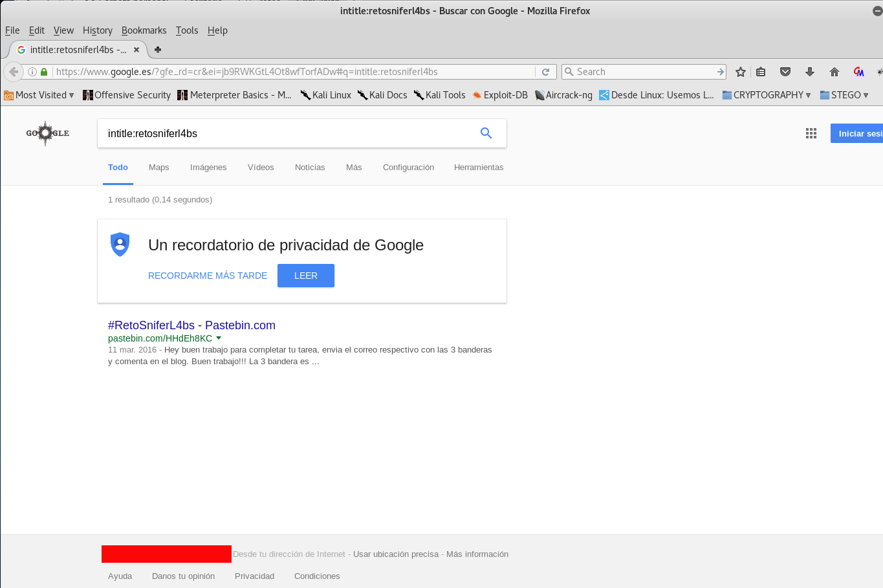The width and height of the screenshot is (883, 588).
Task: Bookmark this page with the star icon
Action: point(741,72)
